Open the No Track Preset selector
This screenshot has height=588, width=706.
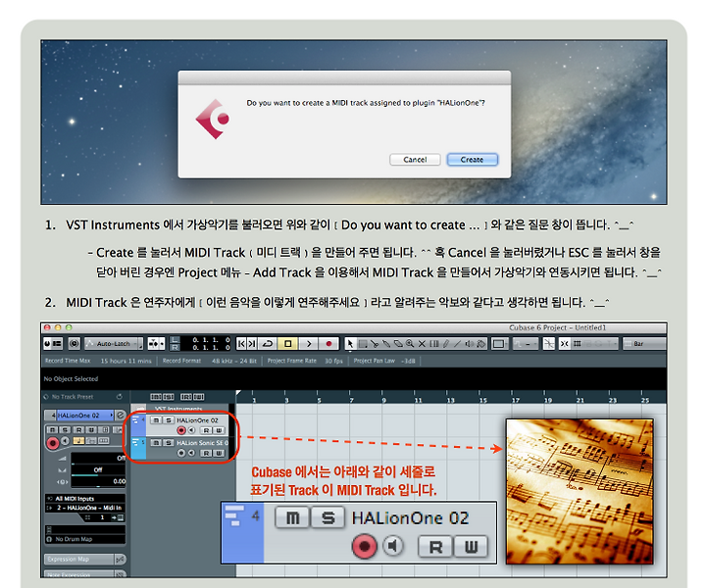[x=72, y=397]
